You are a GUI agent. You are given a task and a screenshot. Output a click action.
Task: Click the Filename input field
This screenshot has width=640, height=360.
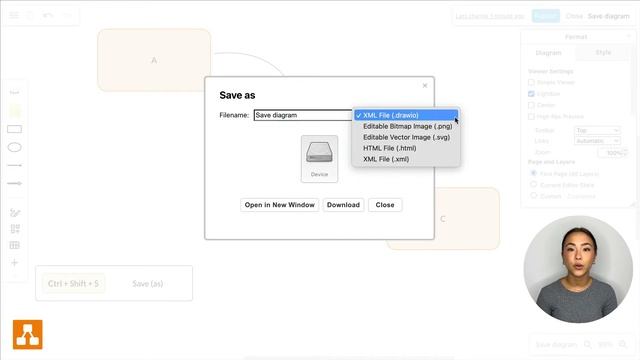click(303, 115)
